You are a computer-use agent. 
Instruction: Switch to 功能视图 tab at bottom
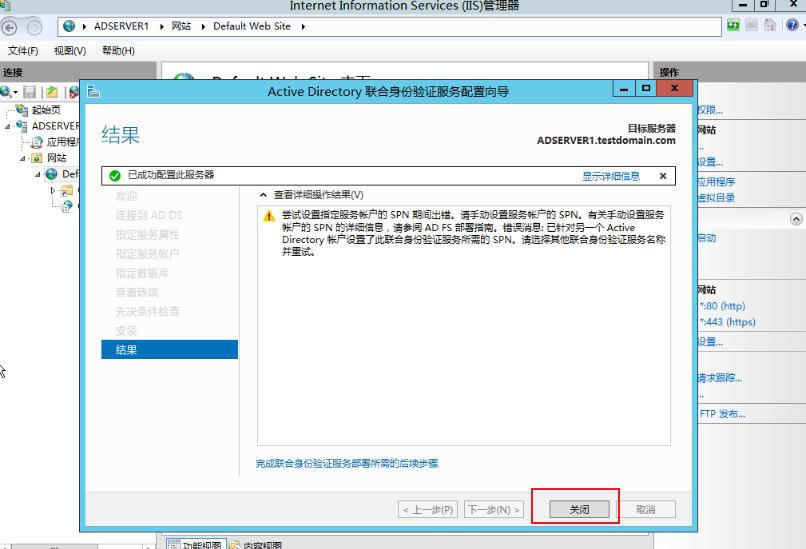click(x=196, y=544)
